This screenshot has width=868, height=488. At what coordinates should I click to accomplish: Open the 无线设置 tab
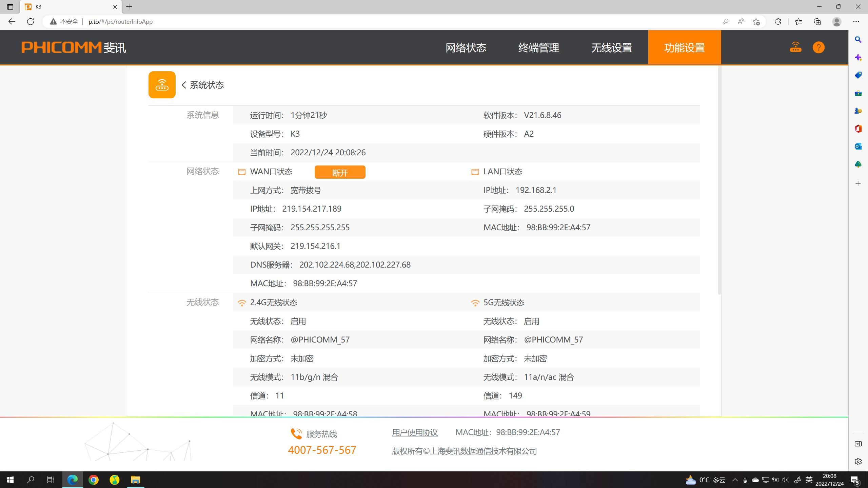pyautogui.click(x=612, y=47)
